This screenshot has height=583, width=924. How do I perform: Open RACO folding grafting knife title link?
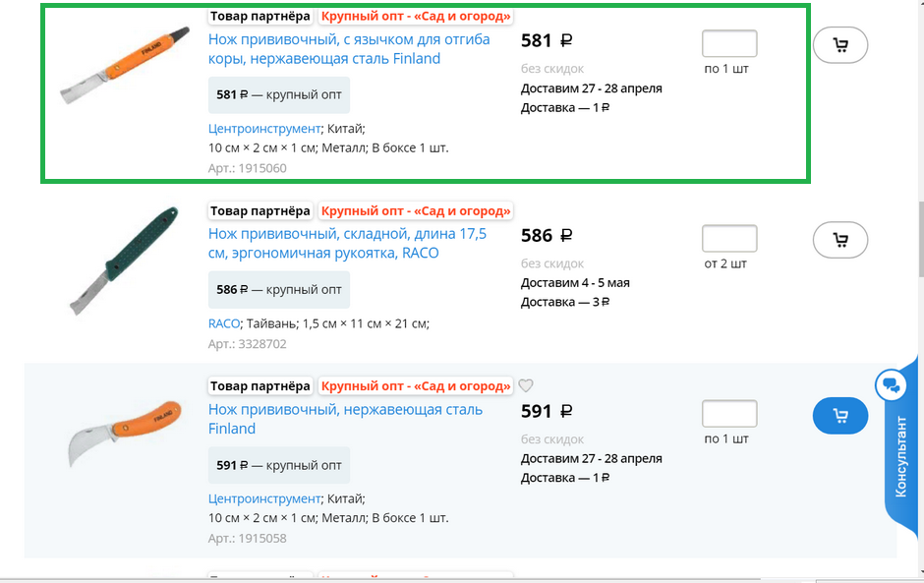[347, 244]
